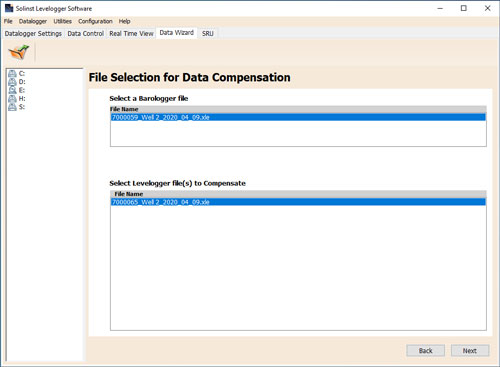Minimize the Levelogger Software window
The height and width of the screenshot is (367, 500).
pyautogui.click(x=440, y=8)
